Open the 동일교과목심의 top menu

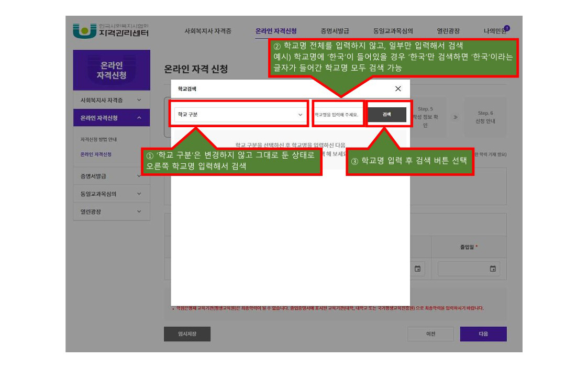coord(393,31)
